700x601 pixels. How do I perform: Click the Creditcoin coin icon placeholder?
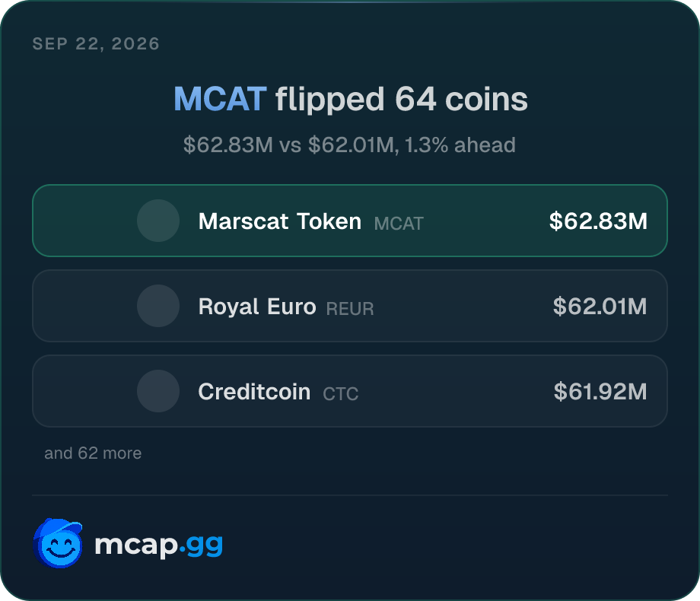pos(158,391)
